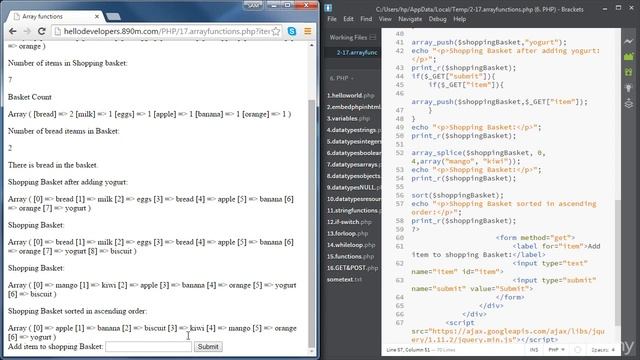
Task: Click 'Basket Count' text on the web page
Action: click(30, 97)
